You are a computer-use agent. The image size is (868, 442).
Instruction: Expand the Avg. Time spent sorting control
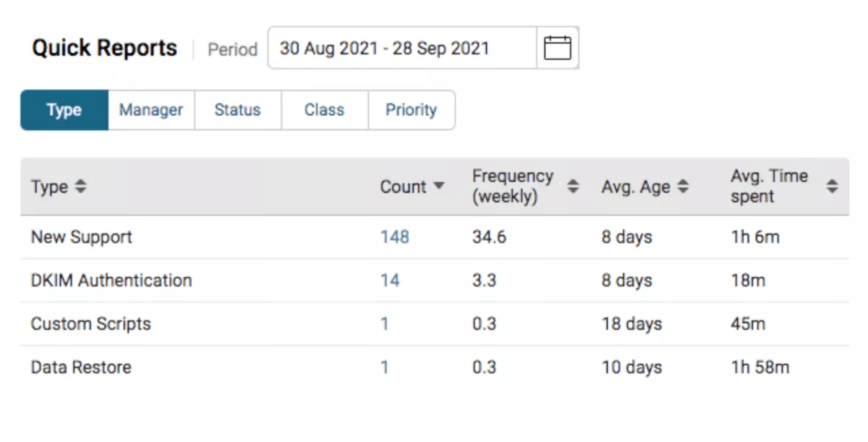(831, 187)
